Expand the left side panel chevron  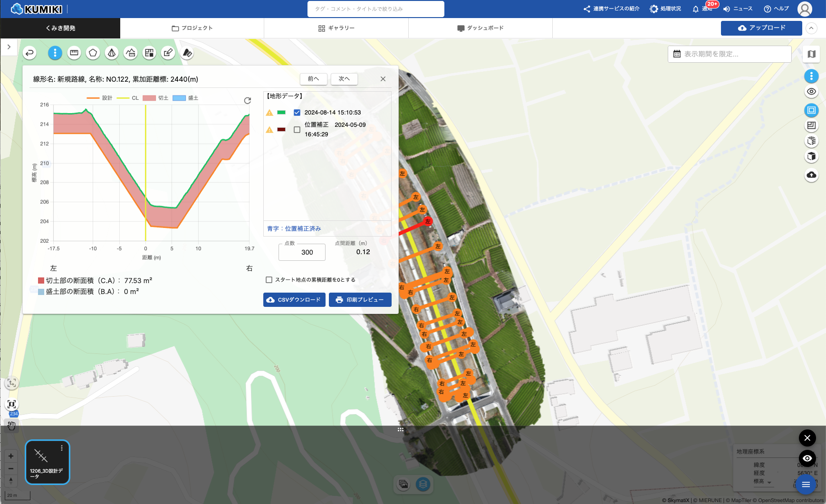point(9,47)
